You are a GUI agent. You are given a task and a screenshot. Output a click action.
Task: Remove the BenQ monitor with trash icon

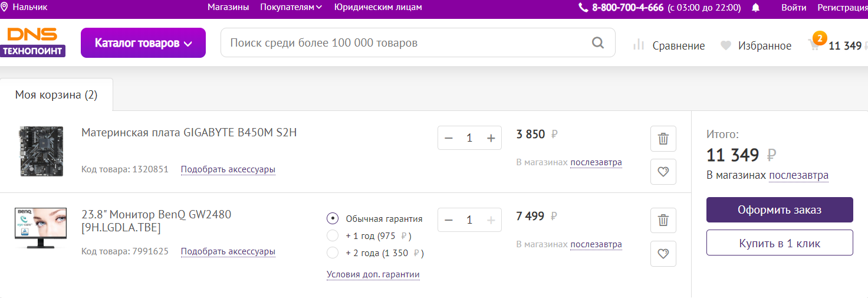[x=663, y=221]
